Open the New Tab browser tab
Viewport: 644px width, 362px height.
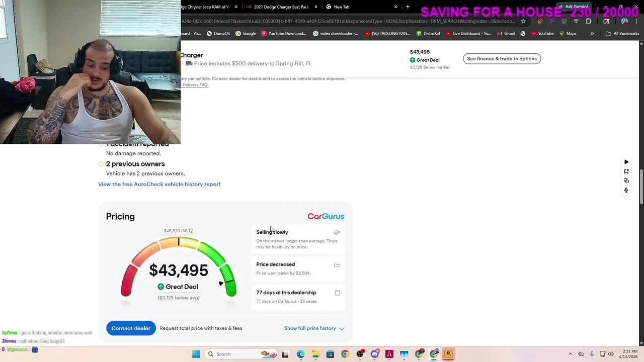pyautogui.click(x=361, y=7)
